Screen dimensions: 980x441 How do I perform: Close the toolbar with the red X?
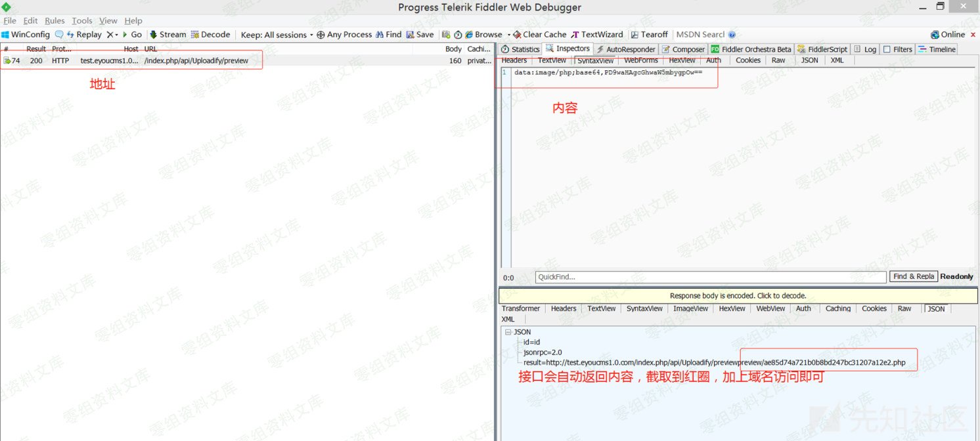point(973,35)
